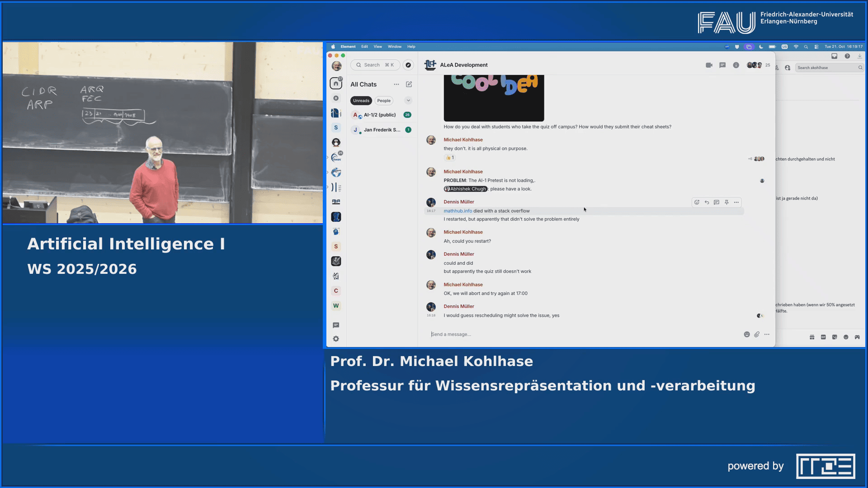Open more options on the hovered message

tap(736, 202)
